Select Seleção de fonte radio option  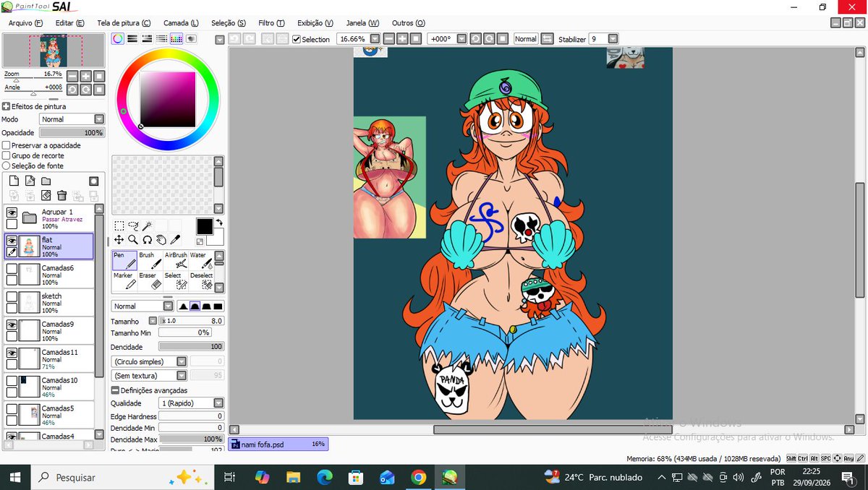(7, 166)
